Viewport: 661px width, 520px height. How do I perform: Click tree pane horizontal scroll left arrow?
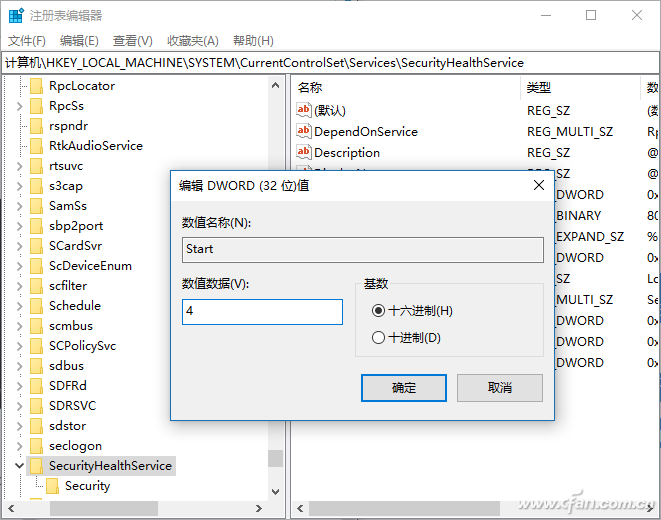point(11,509)
